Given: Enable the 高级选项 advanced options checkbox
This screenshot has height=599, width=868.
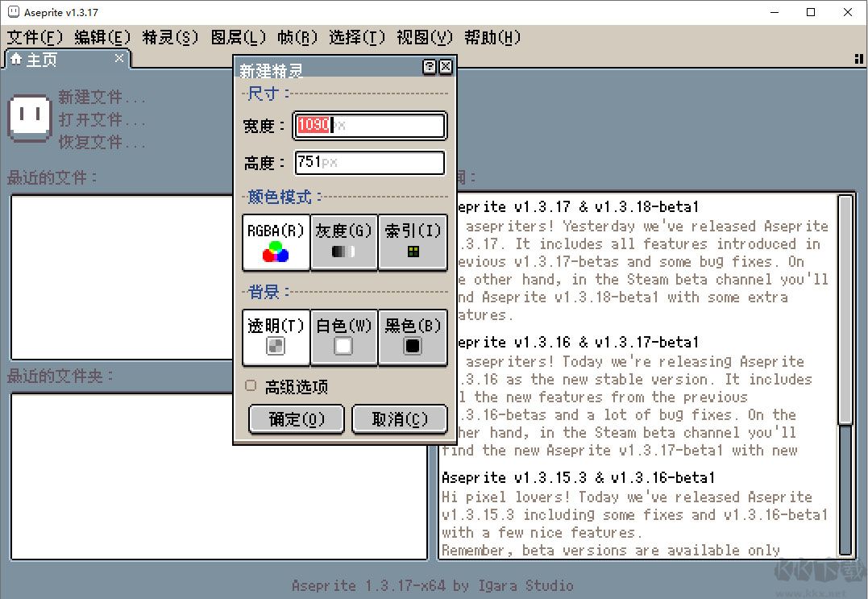Looking at the screenshot, I should pos(251,386).
